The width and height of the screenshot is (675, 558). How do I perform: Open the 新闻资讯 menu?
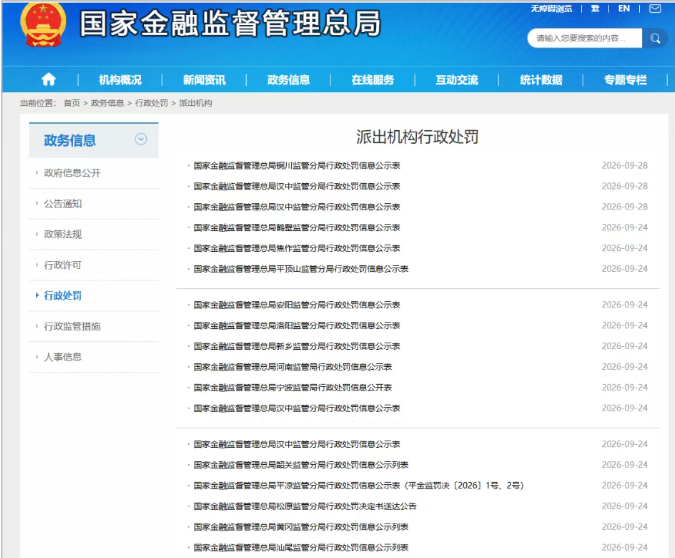coord(204,80)
